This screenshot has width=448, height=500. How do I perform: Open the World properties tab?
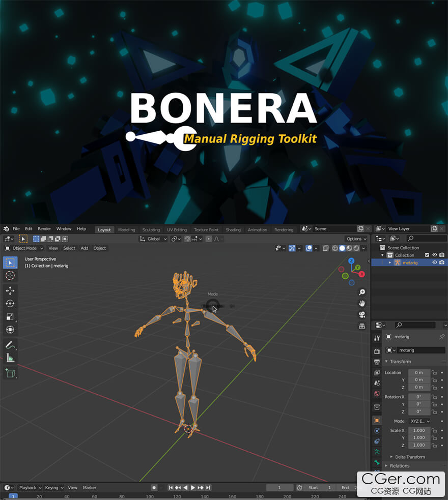pos(377,394)
